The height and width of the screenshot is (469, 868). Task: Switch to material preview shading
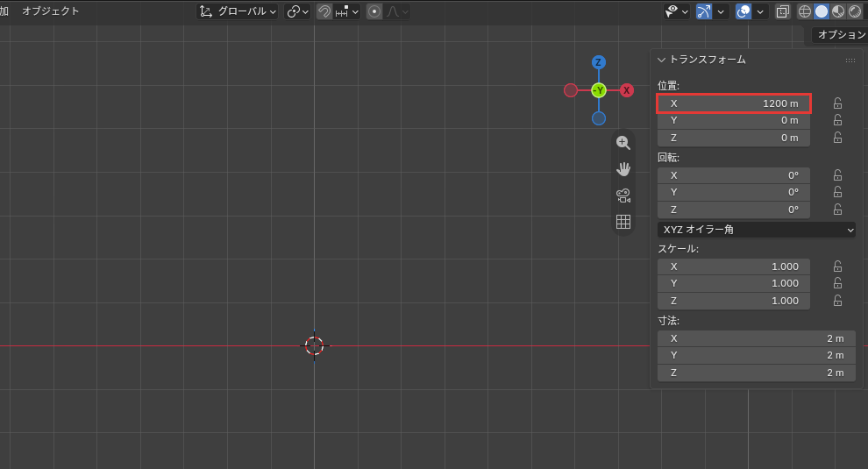pos(838,11)
